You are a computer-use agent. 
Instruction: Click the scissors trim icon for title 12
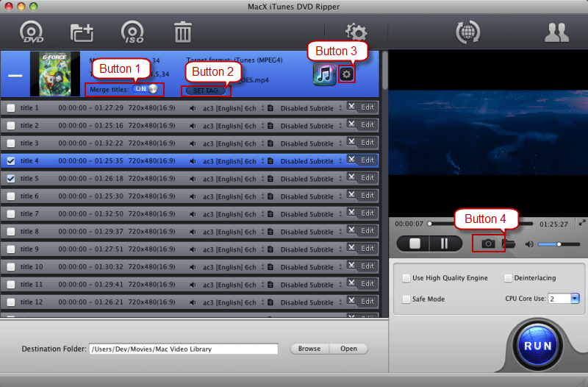(x=351, y=301)
